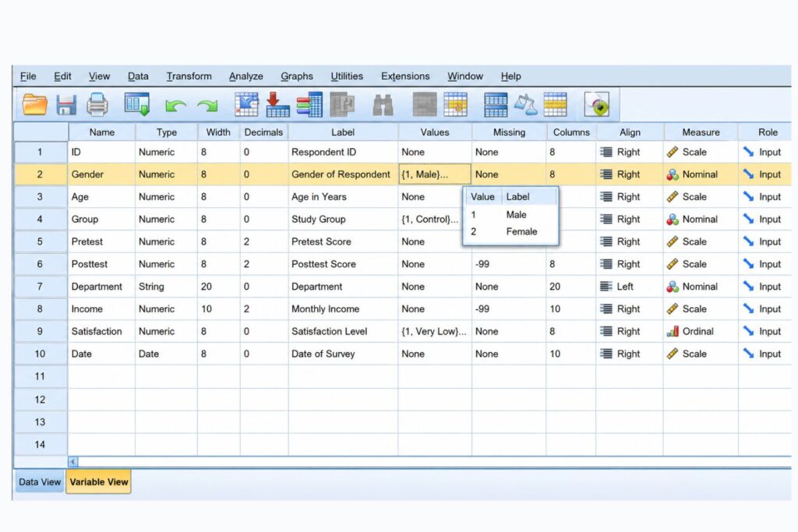
Task: Click the Open data document folder icon
Action: tap(34, 105)
